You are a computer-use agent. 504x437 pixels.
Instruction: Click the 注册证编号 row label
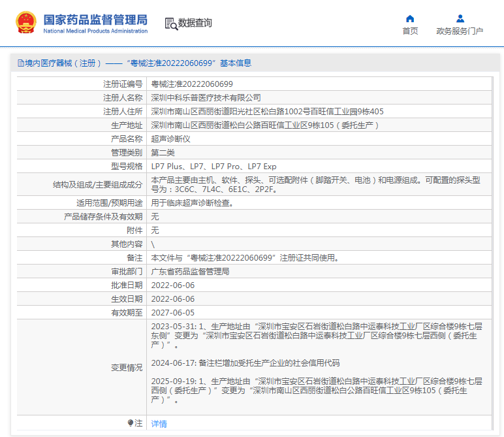coord(123,84)
